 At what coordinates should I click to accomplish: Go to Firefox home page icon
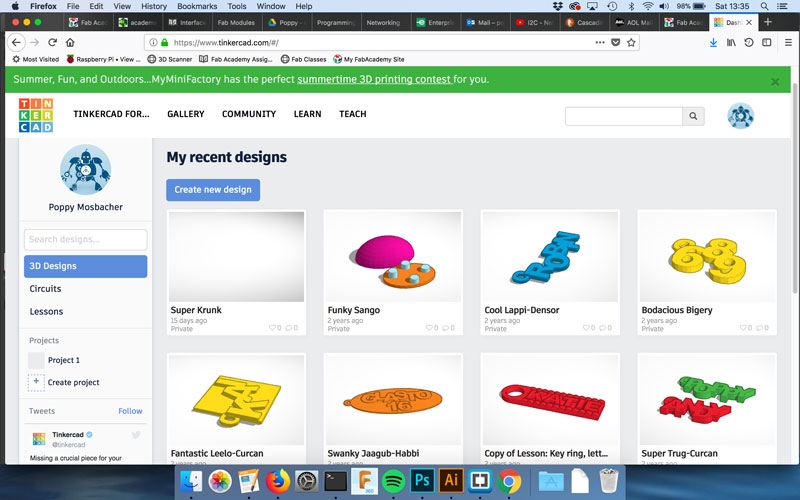click(70, 42)
